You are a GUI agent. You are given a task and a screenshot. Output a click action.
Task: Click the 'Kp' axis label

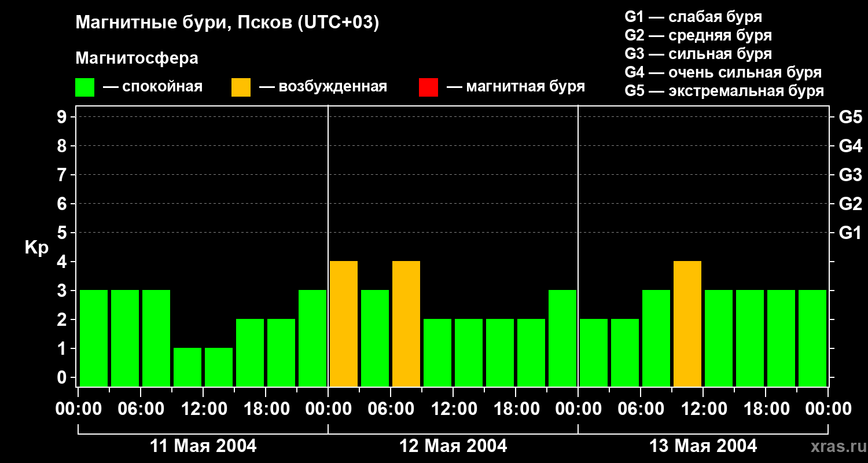point(36,248)
